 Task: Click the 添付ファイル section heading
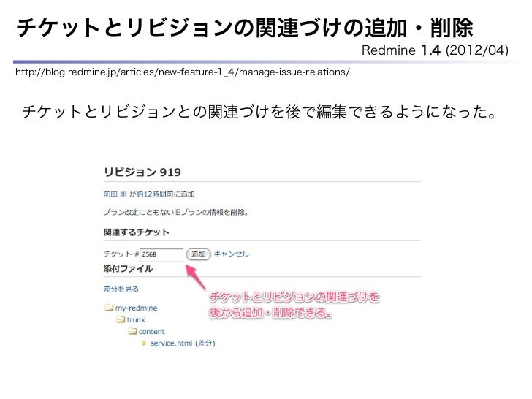coord(129,269)
